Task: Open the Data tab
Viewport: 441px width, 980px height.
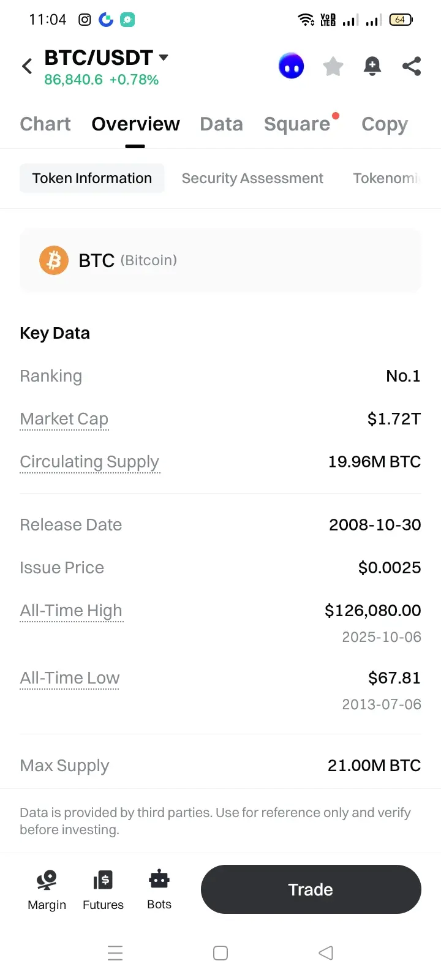Action: [x=221, y=124]
